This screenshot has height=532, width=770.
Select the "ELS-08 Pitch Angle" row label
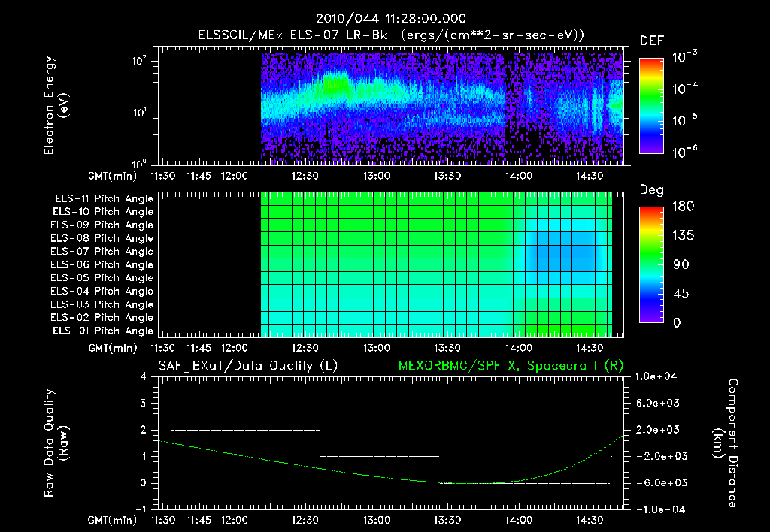102,238
